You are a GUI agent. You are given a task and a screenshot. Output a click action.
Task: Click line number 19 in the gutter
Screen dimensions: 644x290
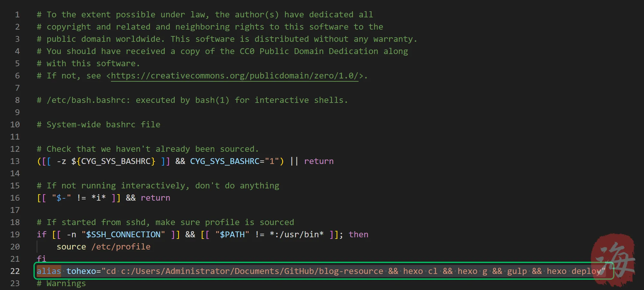point(15,235)
